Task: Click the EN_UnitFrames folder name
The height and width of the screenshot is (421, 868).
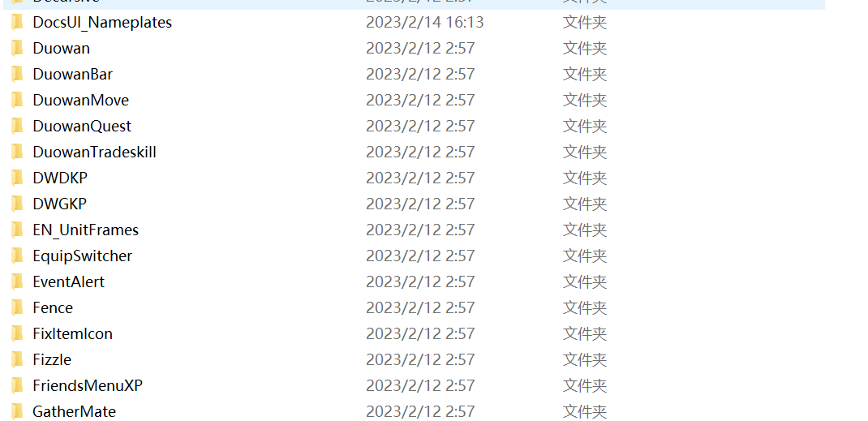Action: pyautogui.click(x=85, y=230)
